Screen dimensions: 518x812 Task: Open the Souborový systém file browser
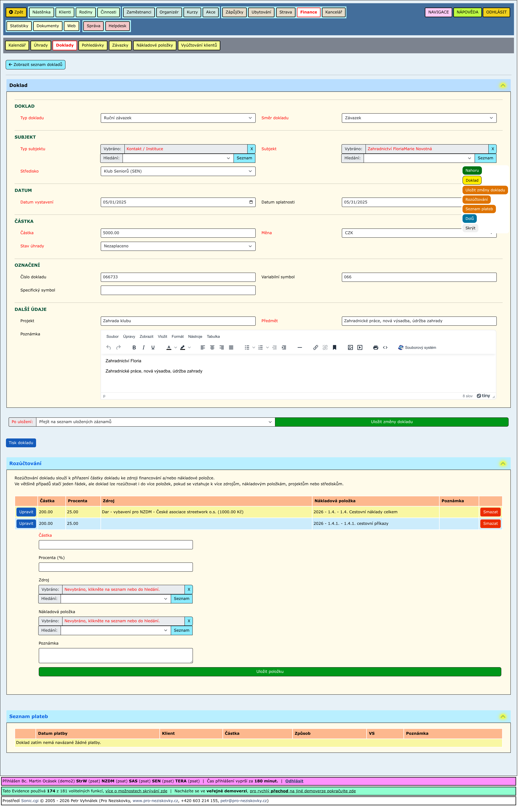click(417, 348)
